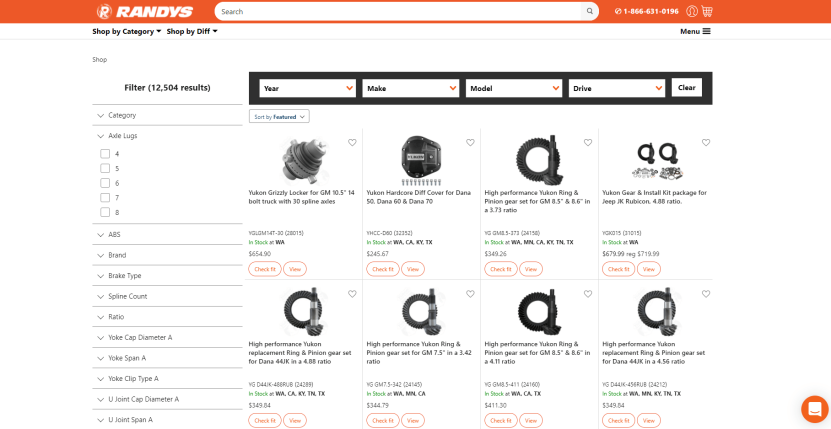Click Check fit for Hardcore Diff Cover
This screenshot has width=831, height=429.
click(x=383, y=269)
